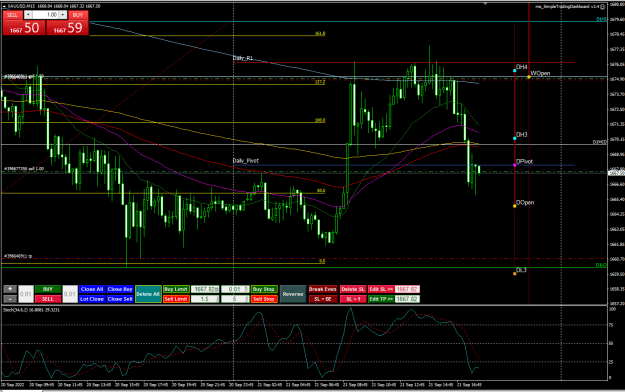Screen dimensions: 625x392
Task: Click the cyan DH3 marker dot
Action: coord(515,138)
